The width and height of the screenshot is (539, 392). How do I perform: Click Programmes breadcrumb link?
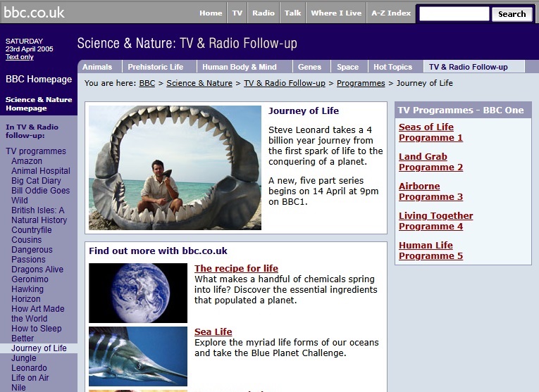[361, 84]
